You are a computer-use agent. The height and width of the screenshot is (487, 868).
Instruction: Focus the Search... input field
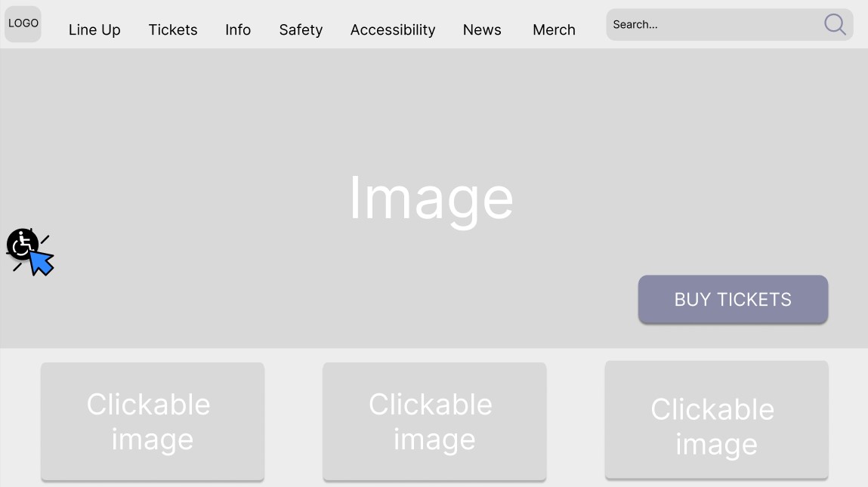tap(714, 24)
